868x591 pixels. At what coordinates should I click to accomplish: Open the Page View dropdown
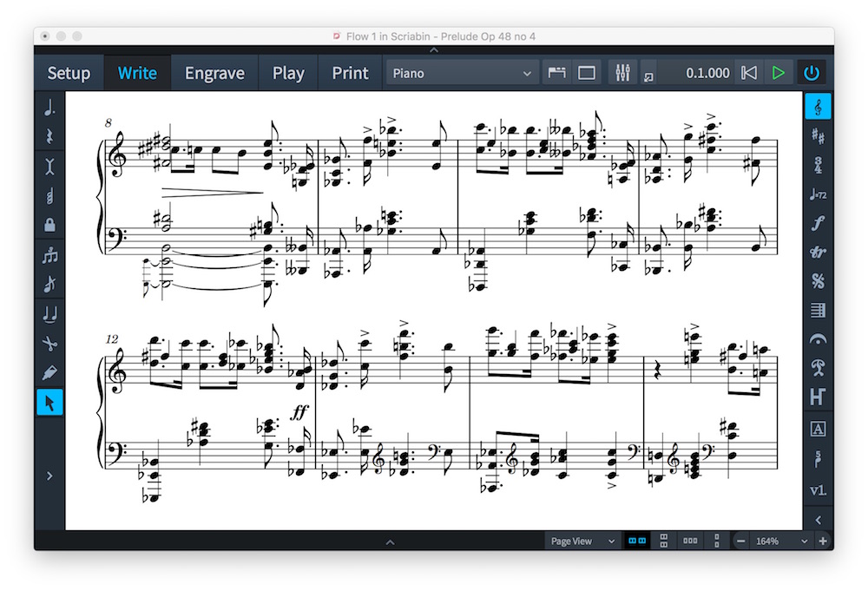pos(582,541)
